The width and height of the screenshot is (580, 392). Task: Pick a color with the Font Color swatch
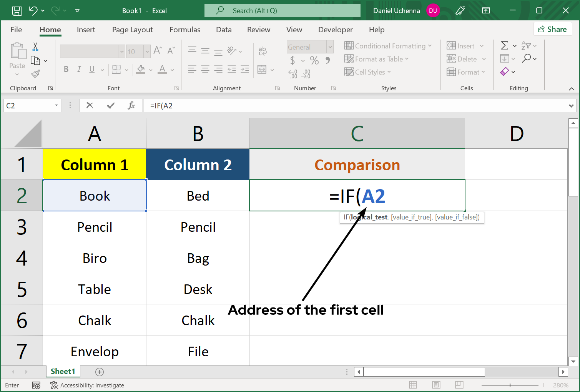pyautogui.click(x=163, y=70)
